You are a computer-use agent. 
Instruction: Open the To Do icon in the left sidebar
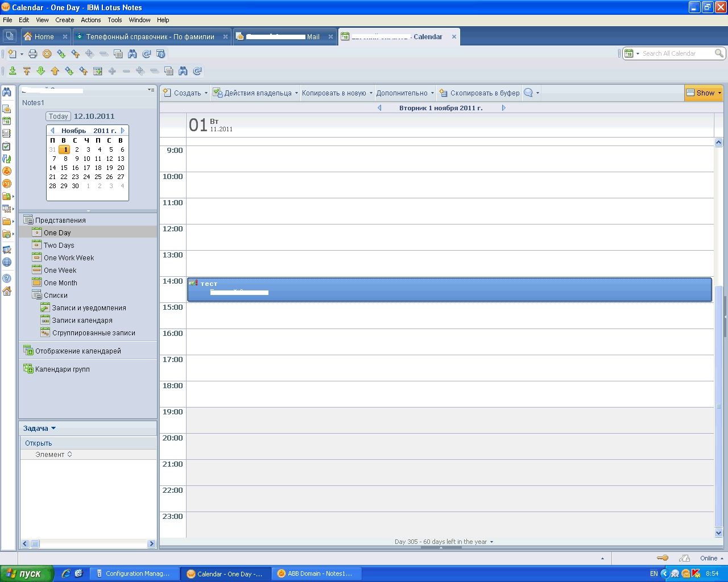pos(7,146)
